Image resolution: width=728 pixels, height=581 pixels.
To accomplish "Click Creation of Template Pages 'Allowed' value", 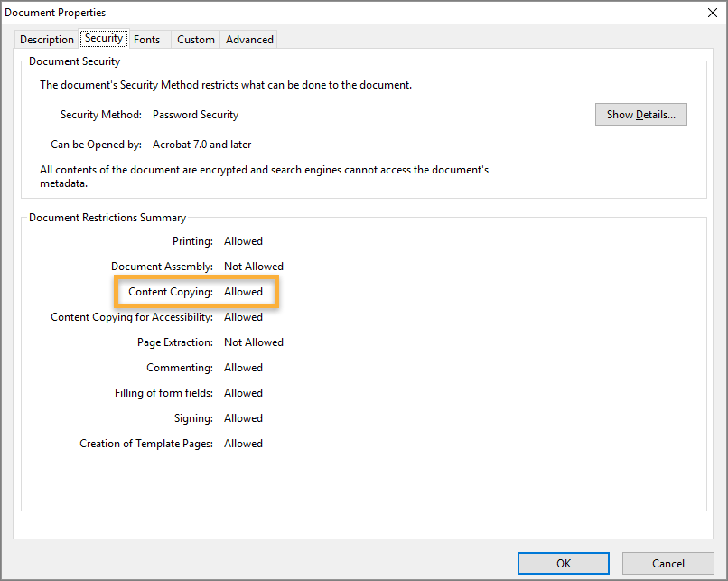I will click(x=243, y=444).
